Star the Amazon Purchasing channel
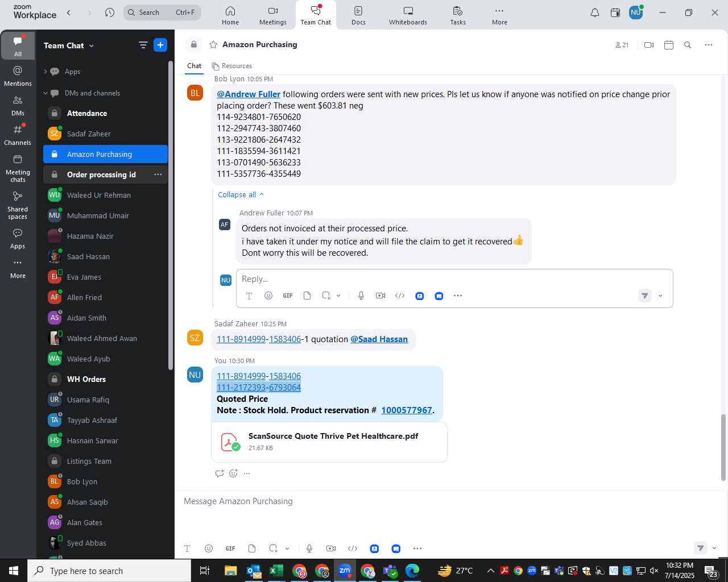The height and width of the screenshot is (582, 728). [213, 44]
